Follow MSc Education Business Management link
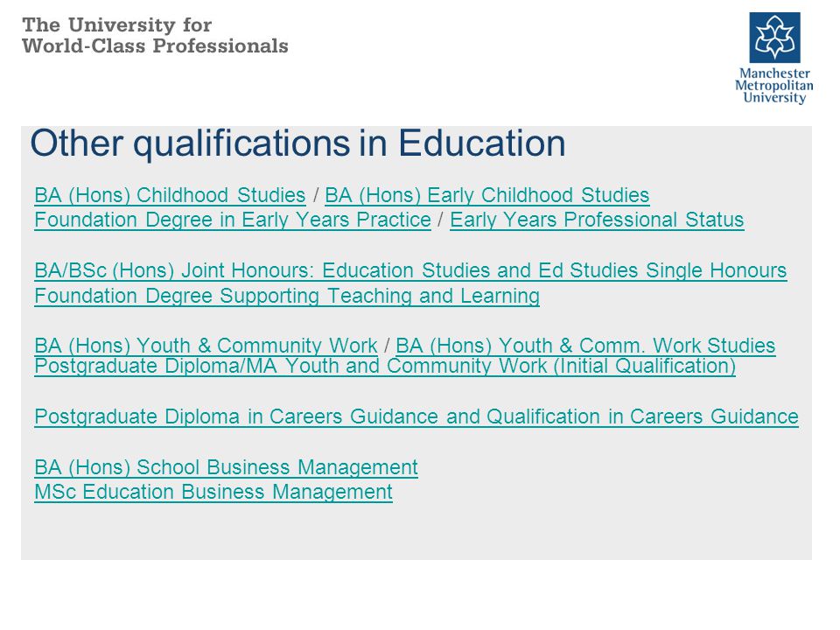This screenshot has height=630, width=840. [x=213, y=492]
